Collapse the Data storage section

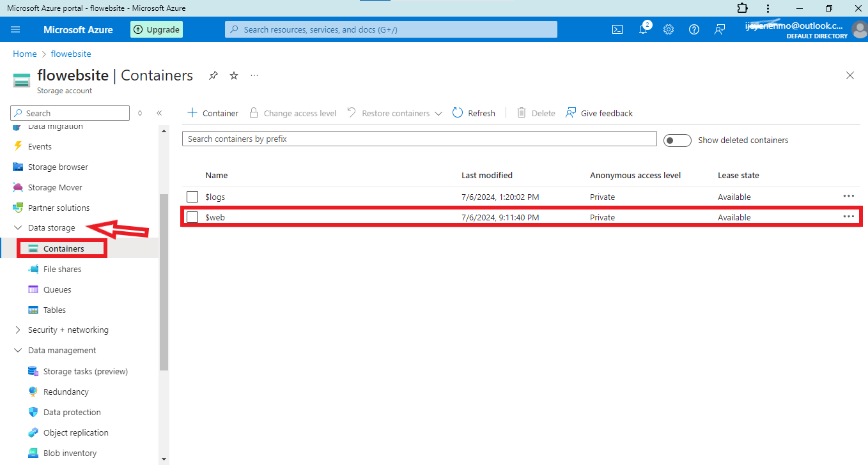[18, 228]
